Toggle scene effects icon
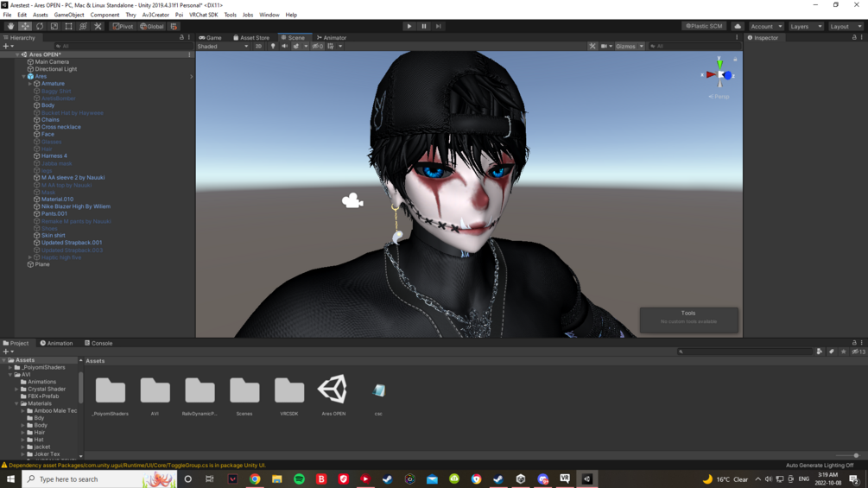Image resolution: width=868 pixels, height=488 pixels. [x=296, y=46]
